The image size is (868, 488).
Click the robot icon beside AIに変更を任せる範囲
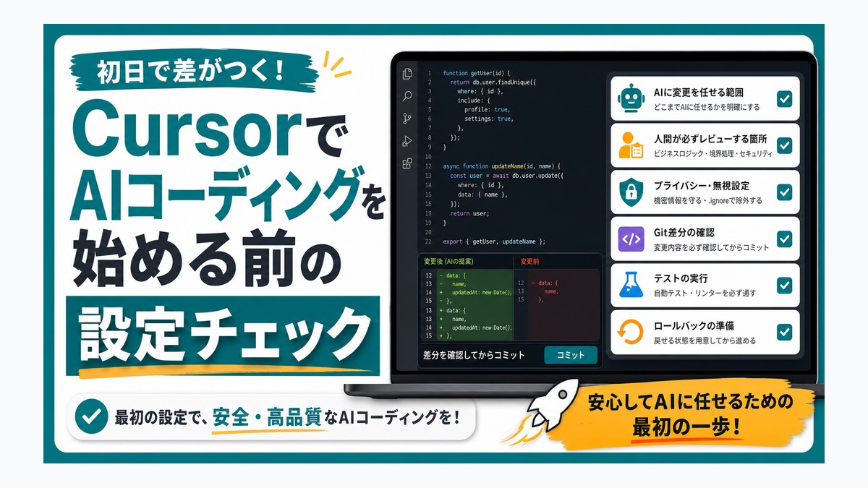[631, 98]
